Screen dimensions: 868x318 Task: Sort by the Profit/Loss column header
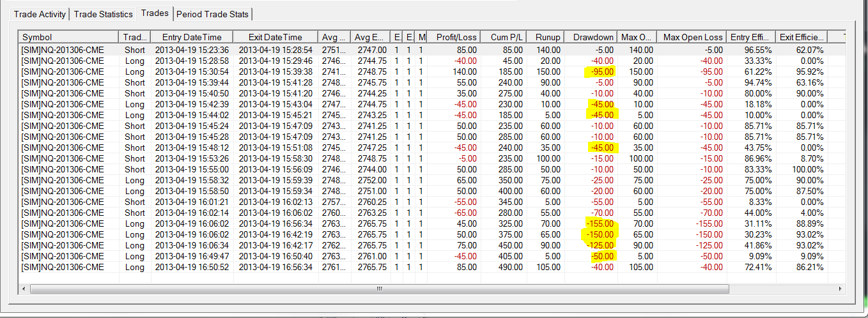pyautogui.click(x=454, y=37)
